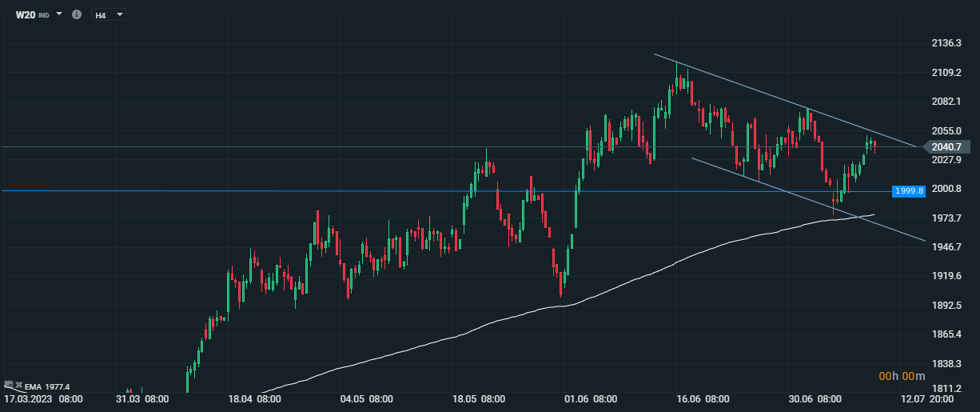
Task: Click the 17.03.2023 08:00 date label
Action: click(43, 398)
